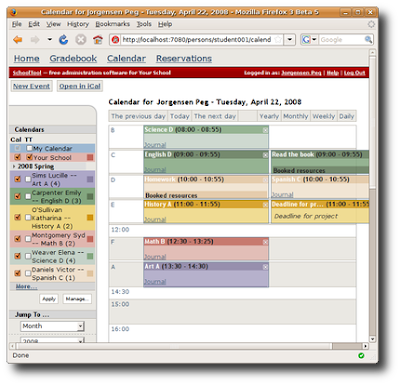Viewport: 400px width, 385px height.
Task: Click the green status icon in status bar
Action: [361, 356]
